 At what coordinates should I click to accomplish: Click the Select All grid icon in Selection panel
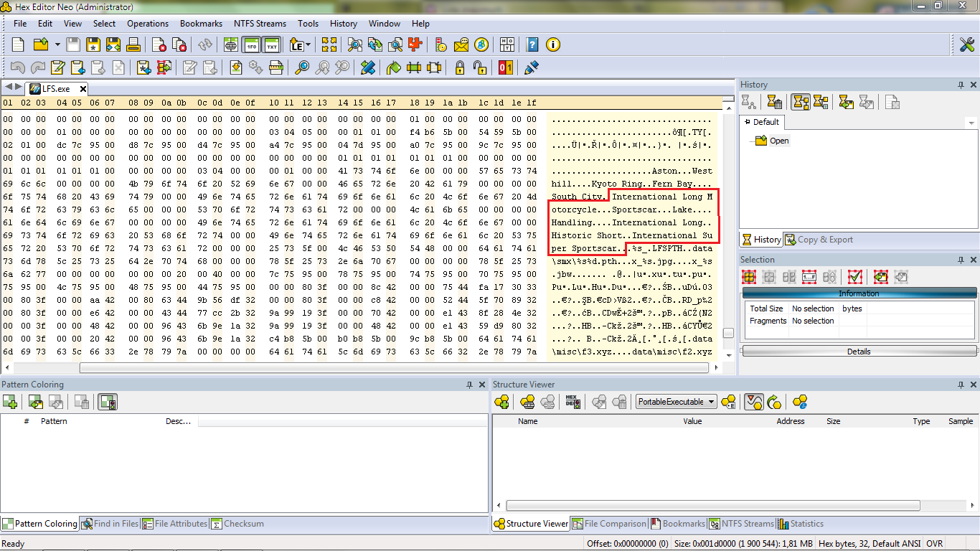(748, 276)
